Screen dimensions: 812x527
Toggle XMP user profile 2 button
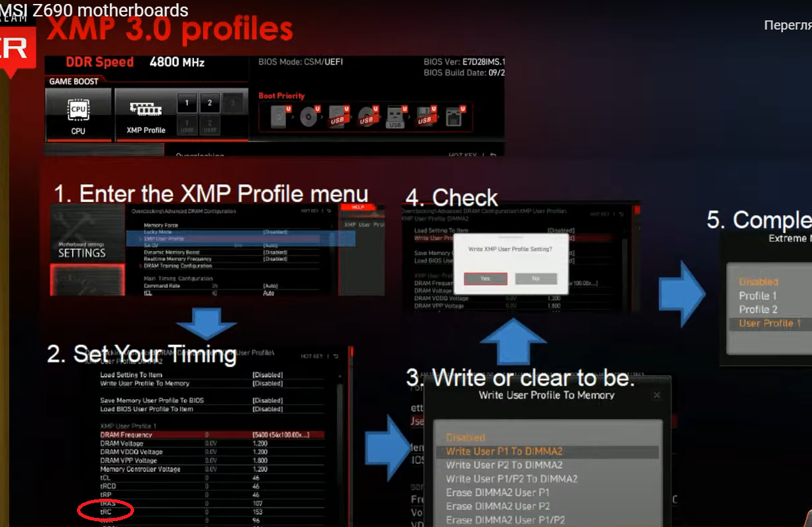(210, 126)
